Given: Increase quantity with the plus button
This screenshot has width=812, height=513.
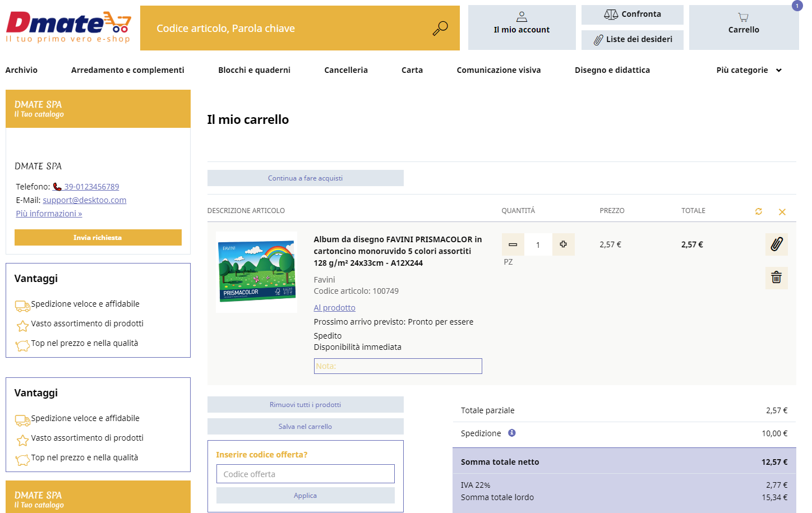Looking at the screenshot, I should point(563,244).
